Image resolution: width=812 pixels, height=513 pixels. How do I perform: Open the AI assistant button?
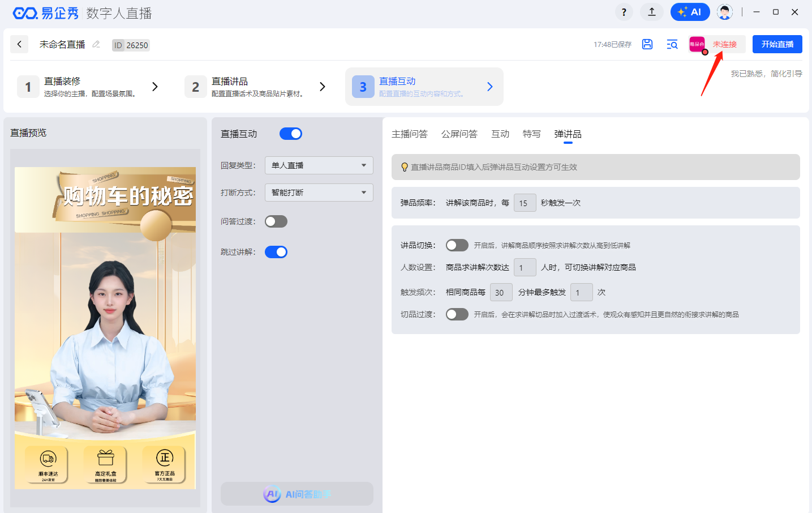click(x=690, y=12)
